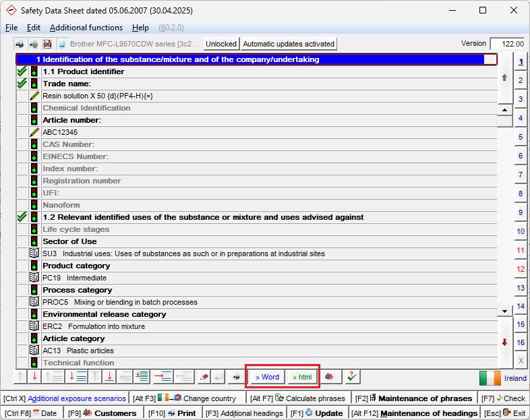Click the F7 Check button
Image resolution: width=530 pixels, height=420 pixels.
tap(504, 398)
